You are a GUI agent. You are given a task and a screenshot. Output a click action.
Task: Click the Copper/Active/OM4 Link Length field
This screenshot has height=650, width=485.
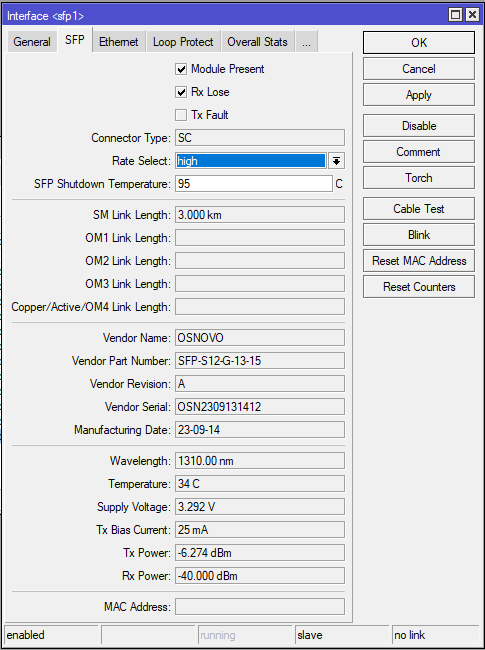[260, 307]
